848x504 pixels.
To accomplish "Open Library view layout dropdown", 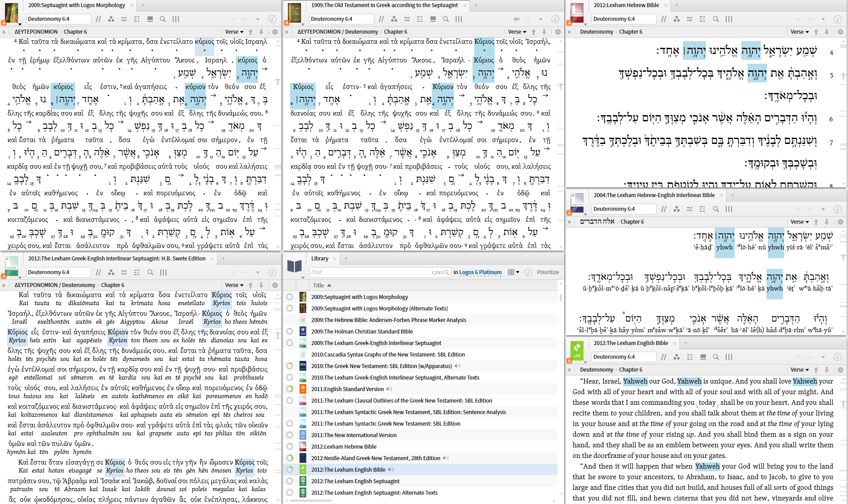I will click(x=514, y=272).
